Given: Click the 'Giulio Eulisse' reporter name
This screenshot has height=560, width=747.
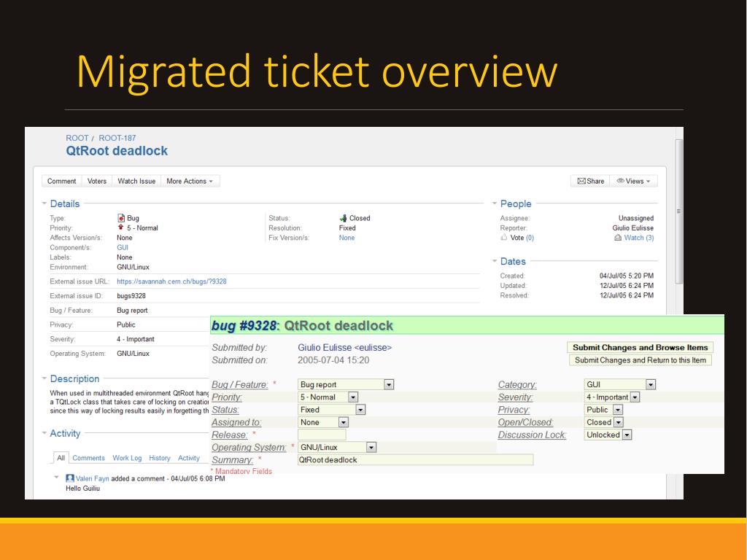Looking at the screenshot, I should tap(632, 227).
